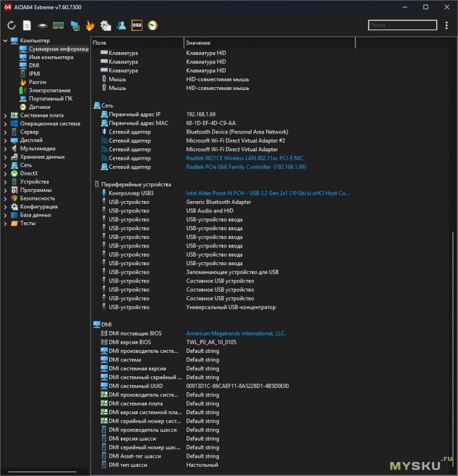Expand the Мультимедиа tree node
This screenshot has height=476, width=458.
[x=5, y=148]
